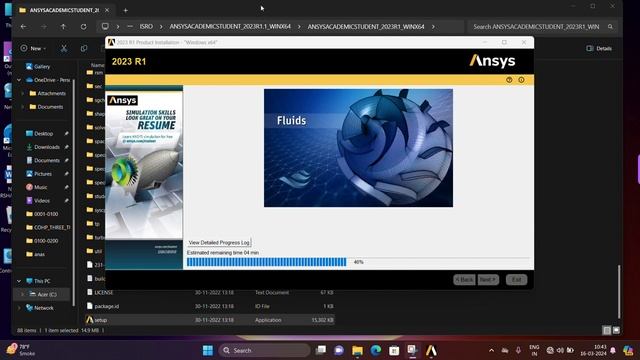Click ANSYSACADEMICSTUDENT_2023R1.1_WINX64 breadcrumb
The image size is (640, 360).
coord(230,27)
